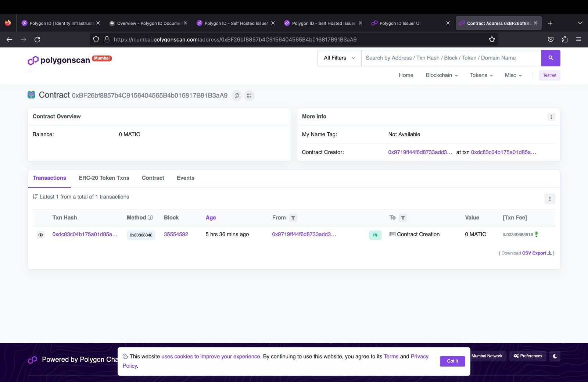Click the browser forward arrow
The image size is (588, 382).
click(x=24, y=39)
